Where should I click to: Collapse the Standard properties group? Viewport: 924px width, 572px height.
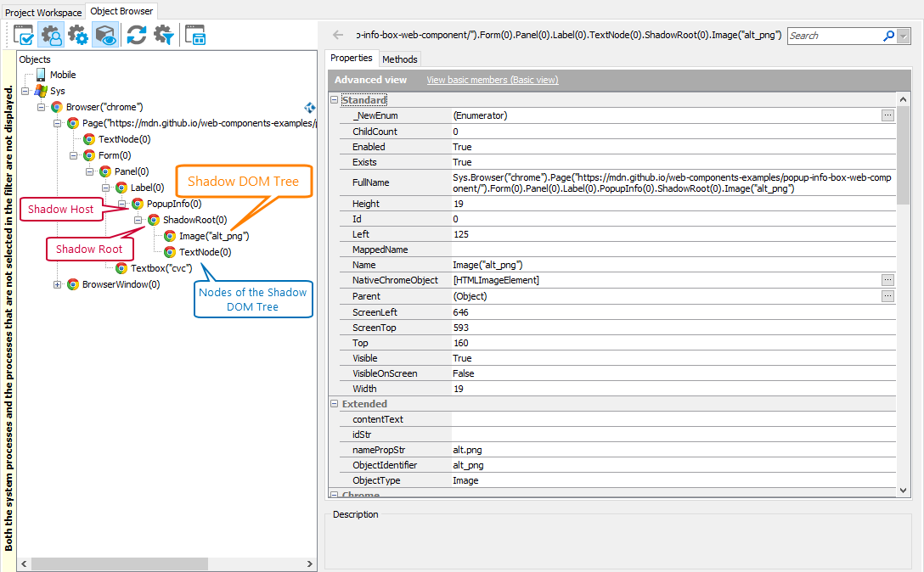[334, 99]
